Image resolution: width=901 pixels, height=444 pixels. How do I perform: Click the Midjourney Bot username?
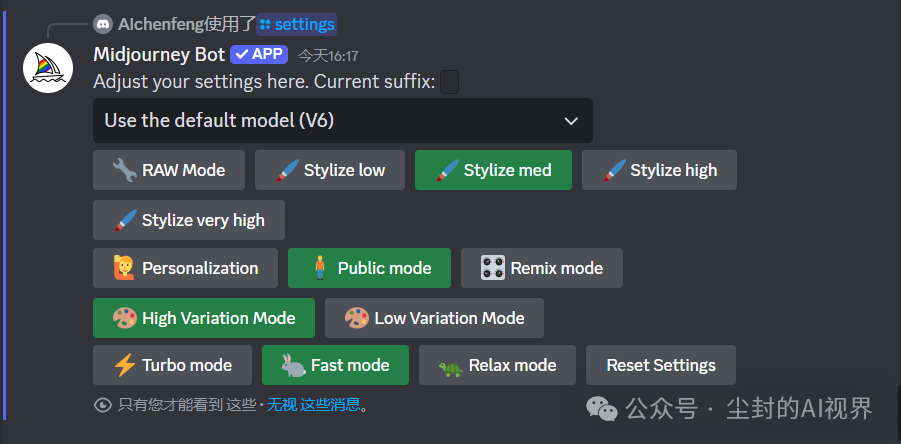point(159,55)
